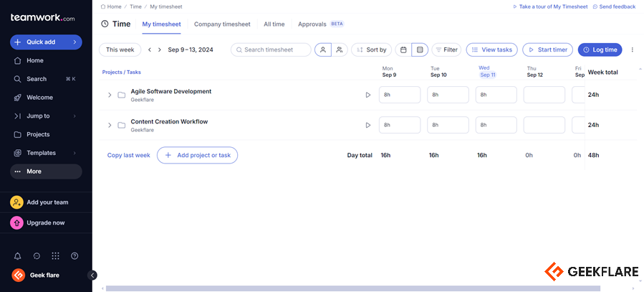Click the Agile Software Development project name
644x292 pixels.
click(x=171, y=91)
